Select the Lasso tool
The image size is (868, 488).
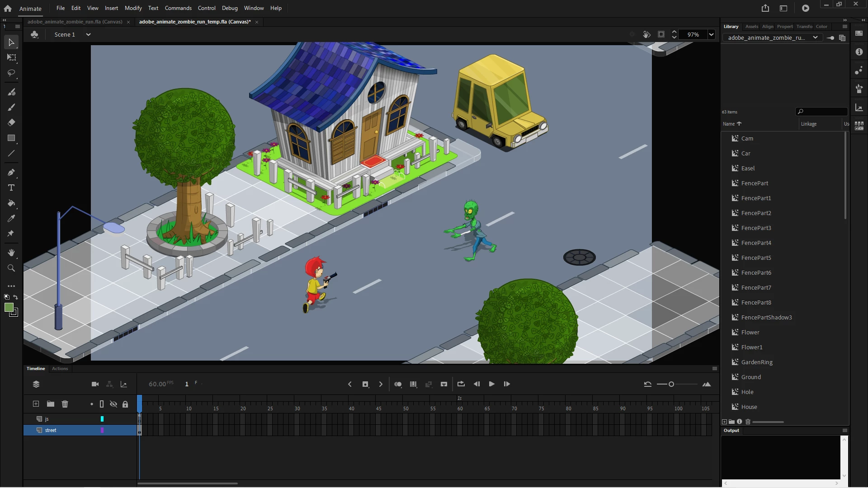11,73
